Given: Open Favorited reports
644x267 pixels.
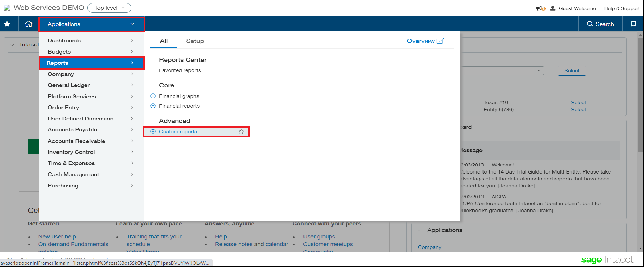Looking at the screenshot, I should pyautogui.click(x=180, y=70).
